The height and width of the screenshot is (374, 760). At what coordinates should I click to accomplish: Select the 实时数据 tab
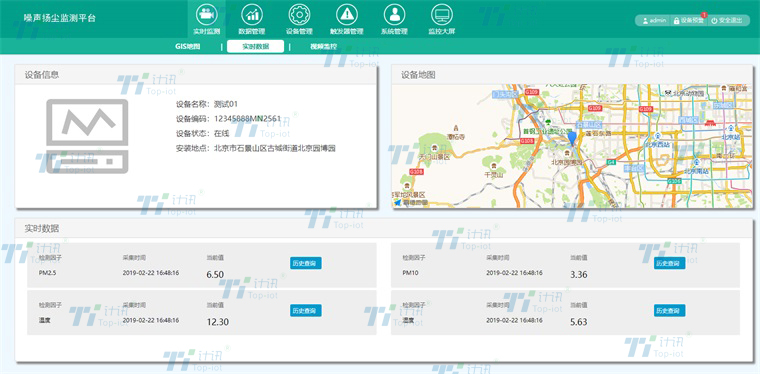point(255,47)
